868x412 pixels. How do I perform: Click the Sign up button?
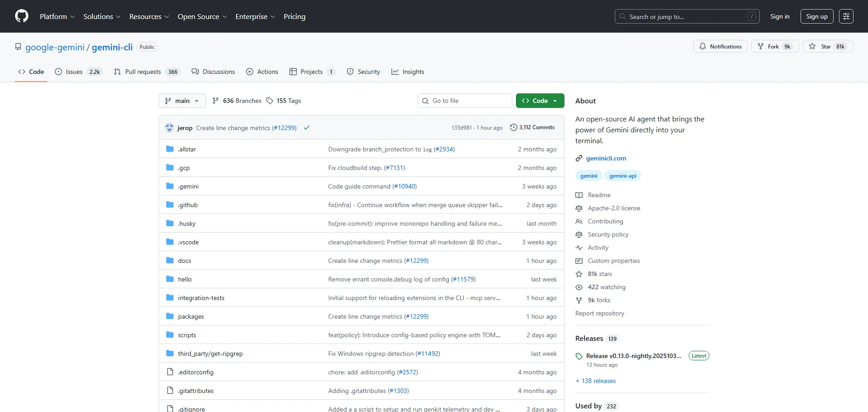(816, 16)
